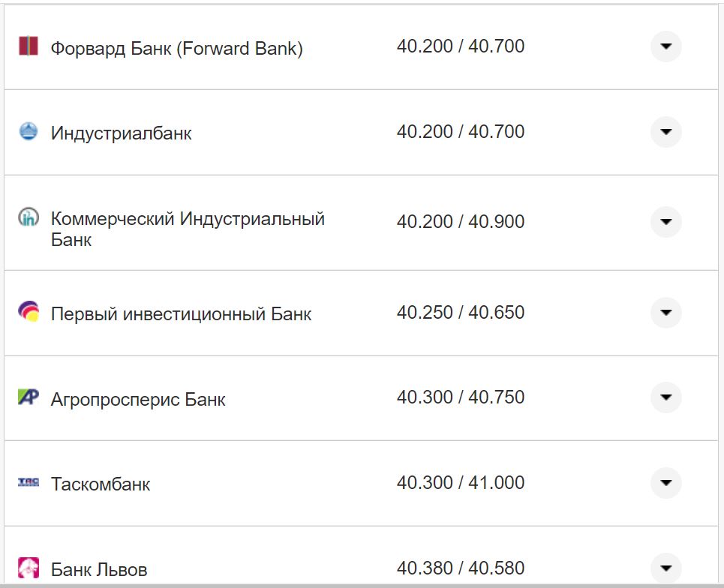Open the Таскомбанк dropdown arrow

point(665,483)
